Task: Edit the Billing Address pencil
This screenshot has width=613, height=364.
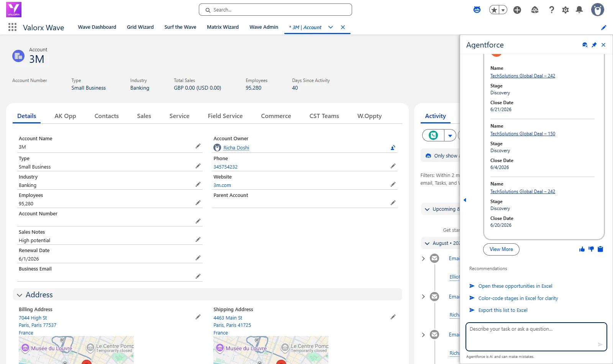Action: 198,317
